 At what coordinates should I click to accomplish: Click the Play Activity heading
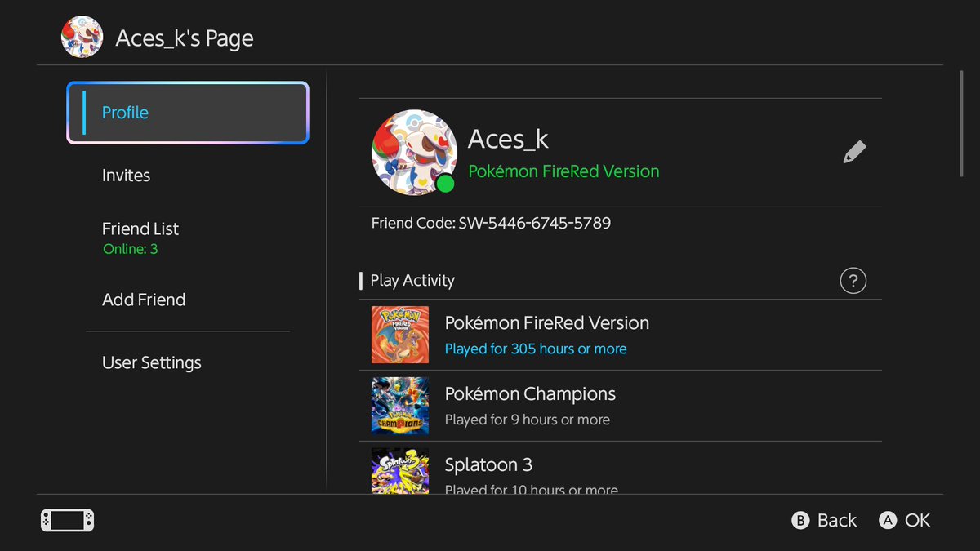(412, 281)
